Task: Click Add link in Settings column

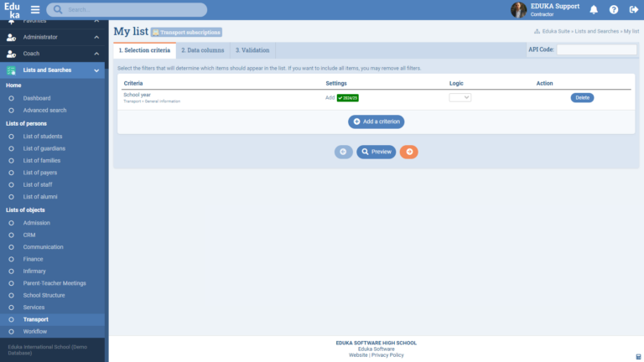Action: [x=330, y=98]
